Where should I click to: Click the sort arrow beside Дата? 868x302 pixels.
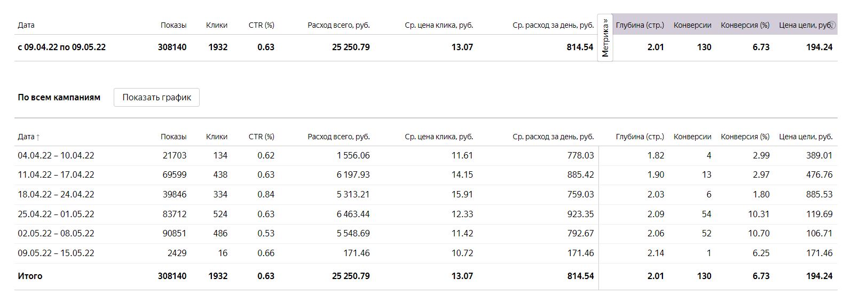[38, 137]
